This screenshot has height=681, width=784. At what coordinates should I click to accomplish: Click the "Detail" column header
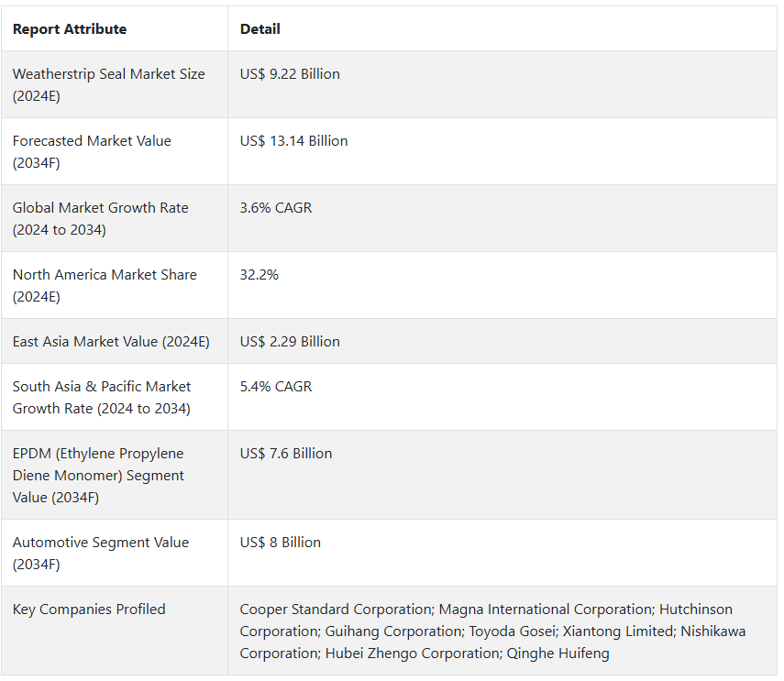[x=260, y=29]
